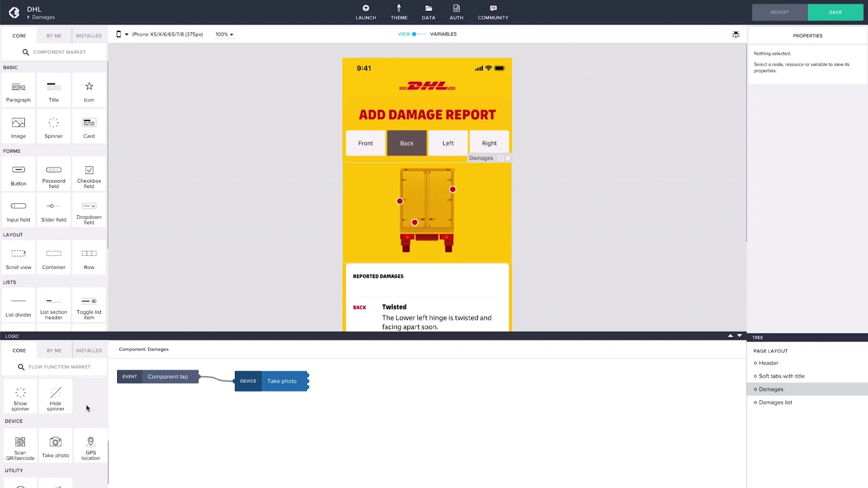Open the device selector dropdown
The width and height of the screenshot is (868, 488).
click(x=161, y=34)
